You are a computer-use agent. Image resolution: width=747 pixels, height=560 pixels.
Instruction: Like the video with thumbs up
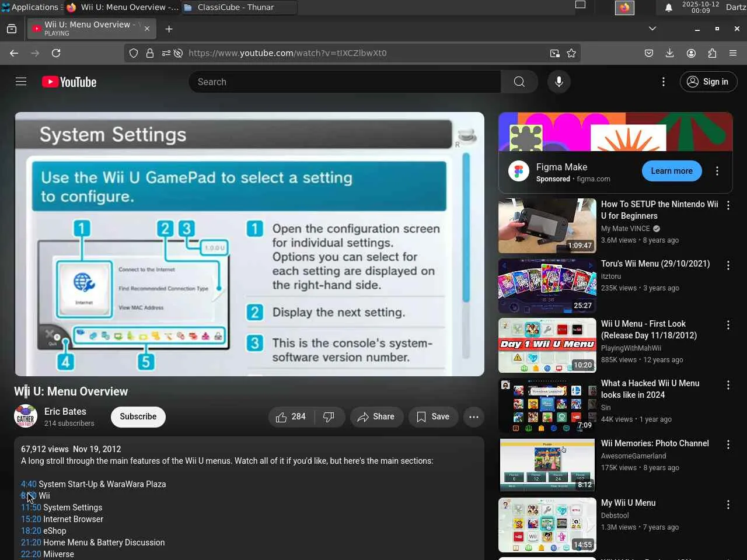291,416
